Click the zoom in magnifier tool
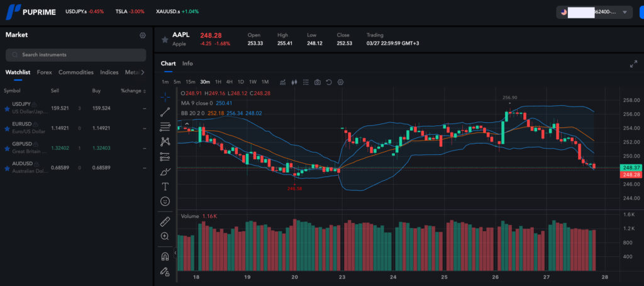 (x=165, y=236)
